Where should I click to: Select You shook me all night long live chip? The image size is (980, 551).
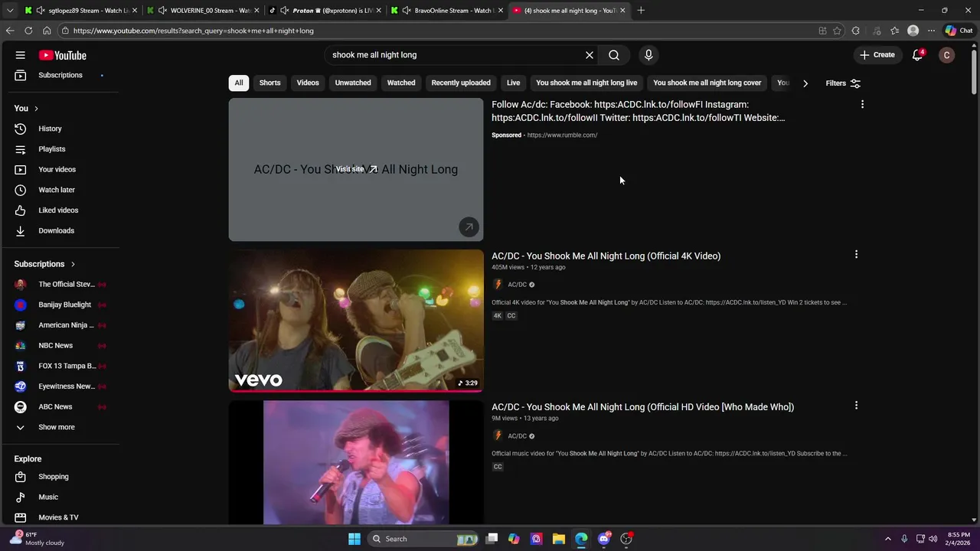click(x=586, y=83)
